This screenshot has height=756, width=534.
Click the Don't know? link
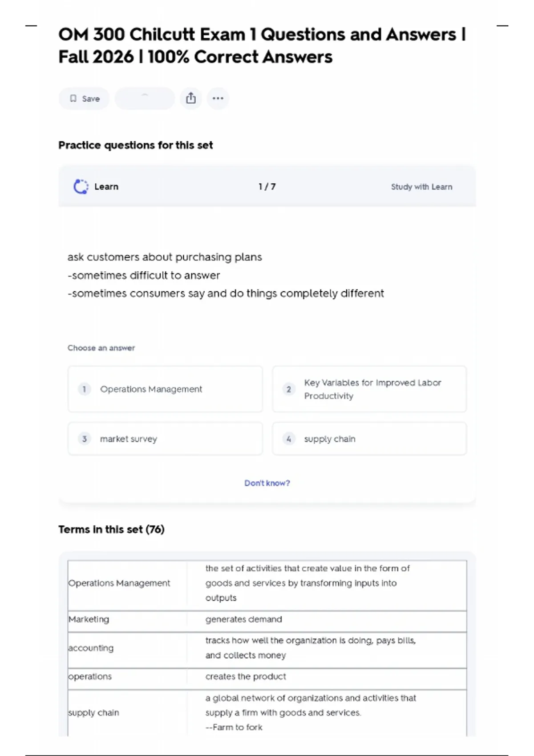pos(267,483)
